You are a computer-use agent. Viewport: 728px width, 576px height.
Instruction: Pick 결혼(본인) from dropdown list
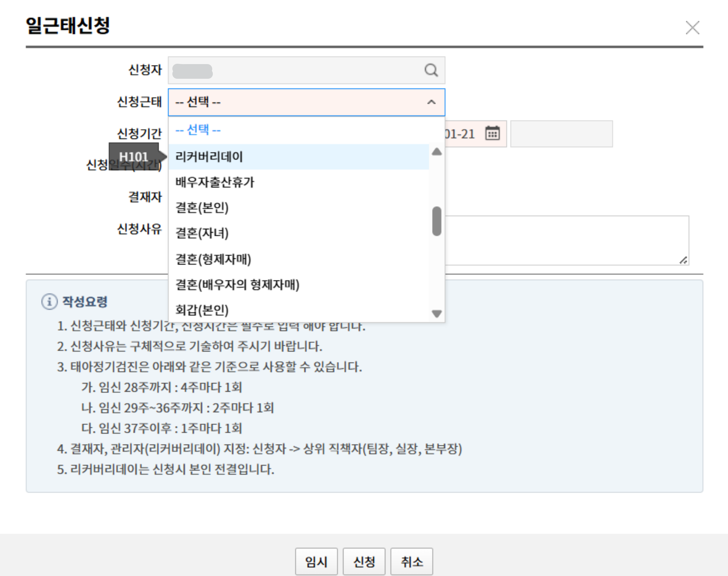pos(202,208)
